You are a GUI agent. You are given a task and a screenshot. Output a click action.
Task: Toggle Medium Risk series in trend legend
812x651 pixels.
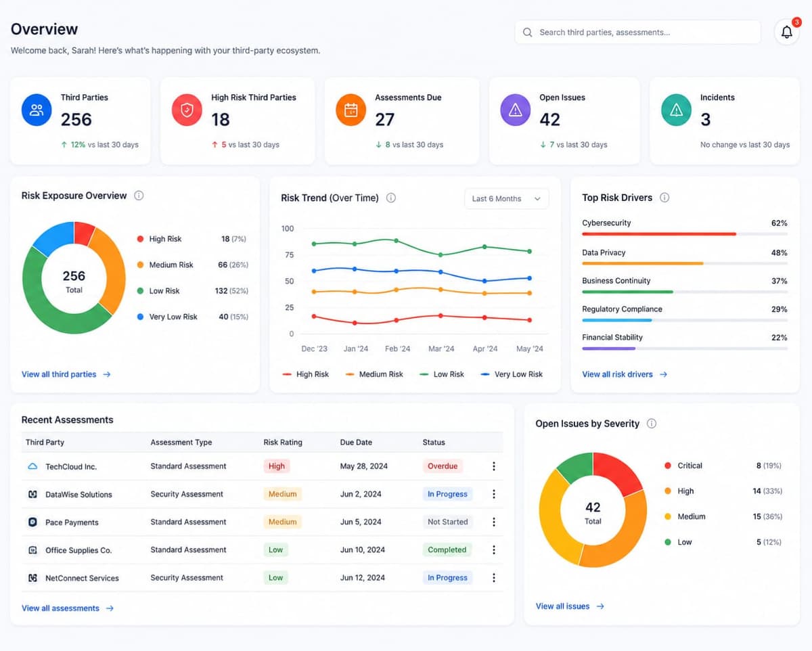click(374, 374)
